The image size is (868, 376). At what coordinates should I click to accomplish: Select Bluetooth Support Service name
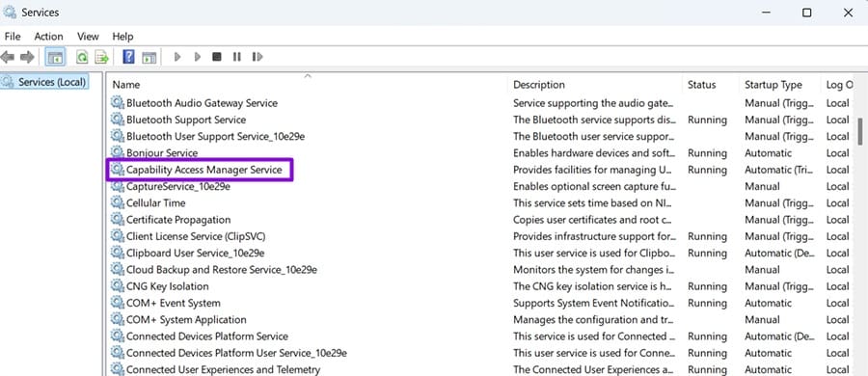coord(186,120)
